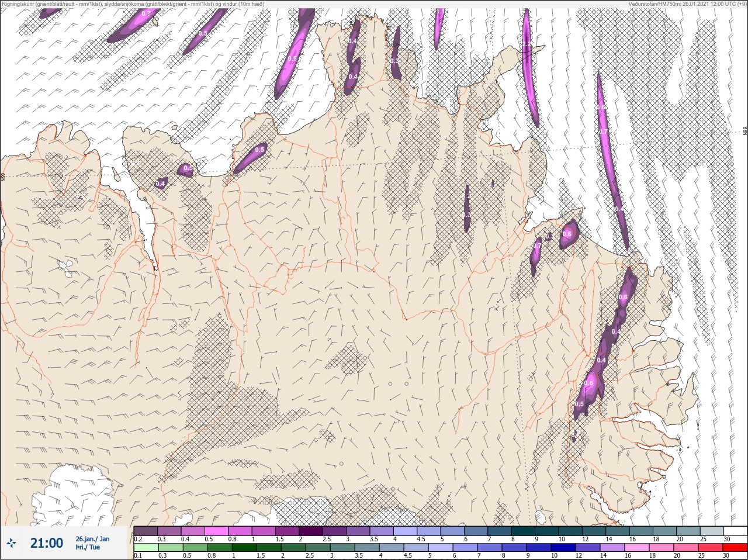This screenshot has height=560, width=748.
Task: Click the 1.5 number under the upper legend row
Action: pyautogui.click(x=279, y=539)
